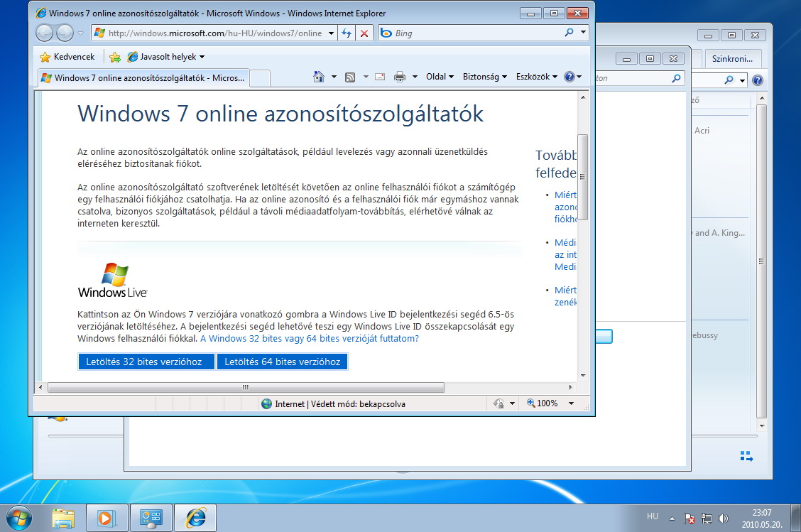Click the volume speaker icon in tray
This screenshot has height=532, width=801.
(723, 519)
